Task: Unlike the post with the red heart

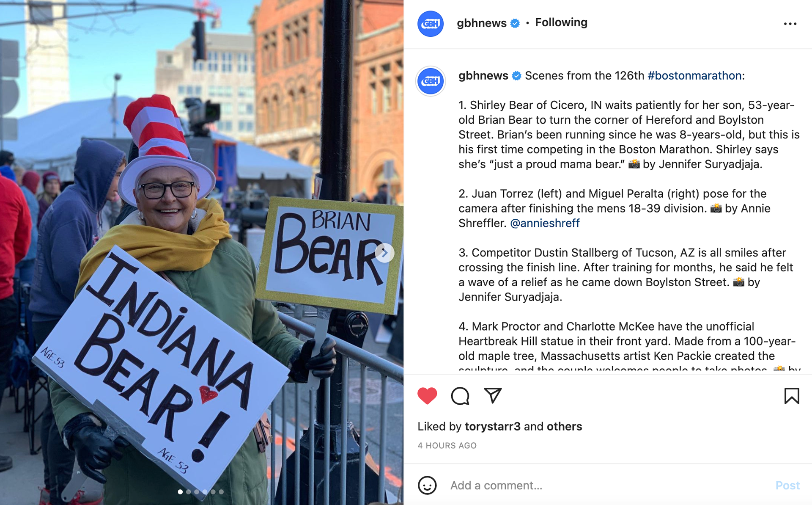Action: click(x=427, y=396)
